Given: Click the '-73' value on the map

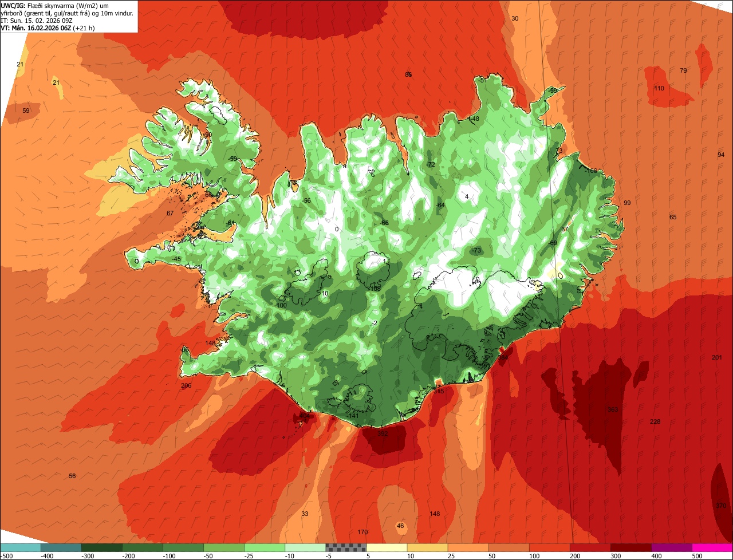Looking at the screenshot, I should 476,250.
